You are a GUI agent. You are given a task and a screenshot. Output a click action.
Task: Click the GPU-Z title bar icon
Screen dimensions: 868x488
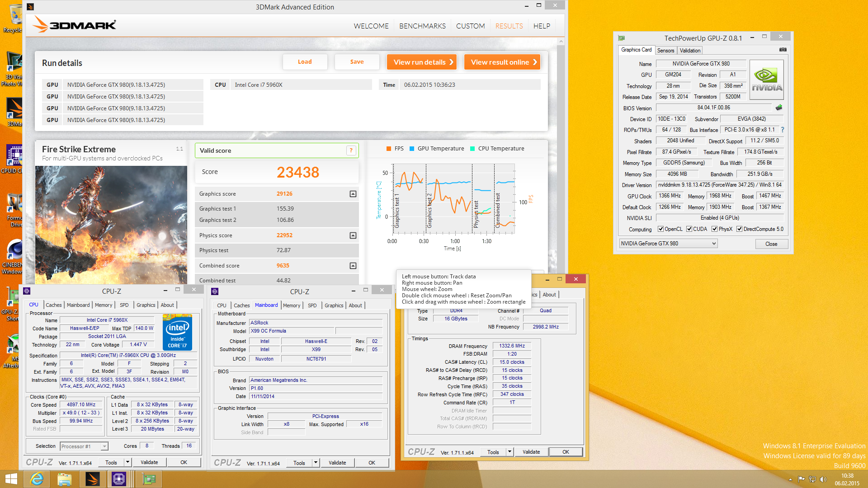(x=622, y=38)
